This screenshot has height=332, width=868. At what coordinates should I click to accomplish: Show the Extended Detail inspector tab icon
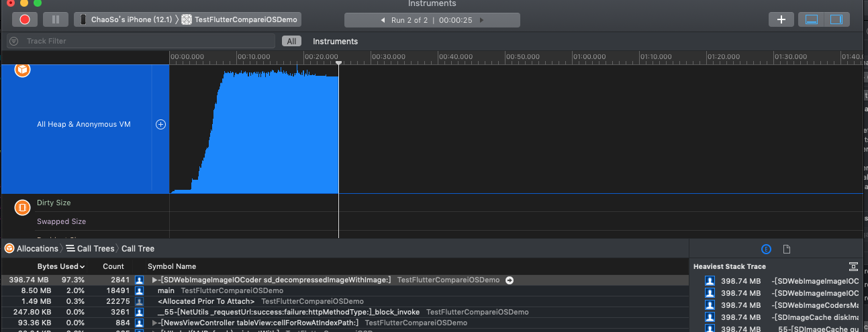click(767, 249)
